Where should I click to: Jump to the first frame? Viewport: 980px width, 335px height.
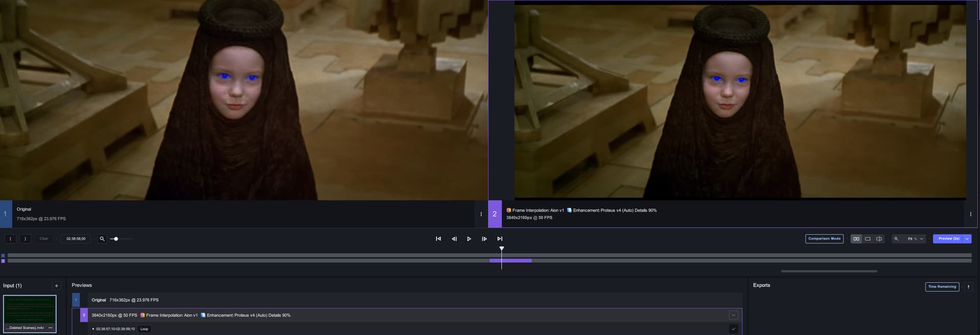pos(438,239)
